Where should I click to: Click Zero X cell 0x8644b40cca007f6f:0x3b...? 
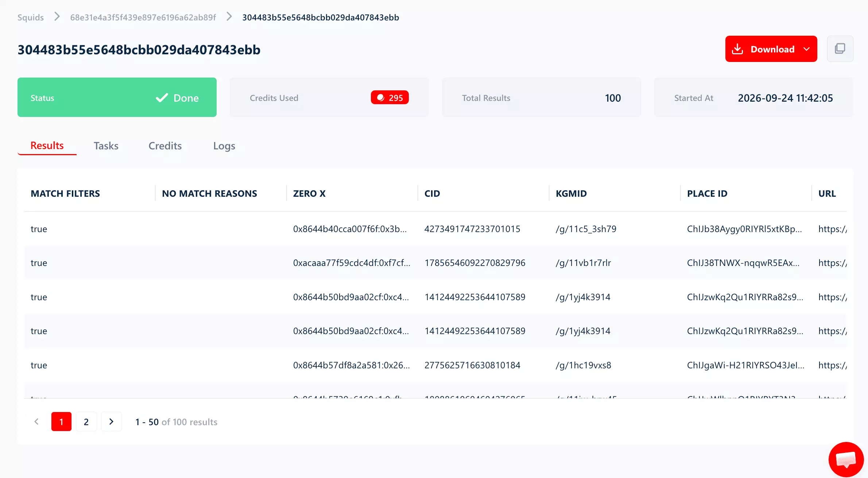[350, 229]
